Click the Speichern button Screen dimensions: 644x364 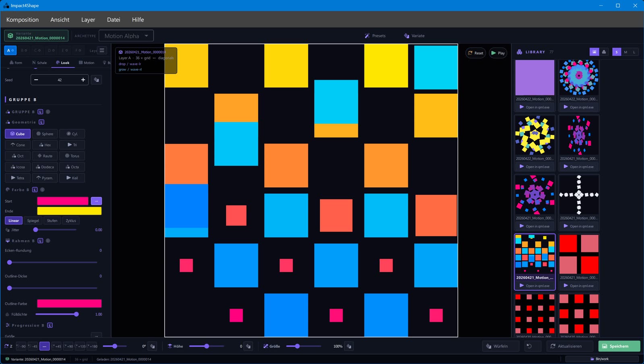(x=619, y=346)
